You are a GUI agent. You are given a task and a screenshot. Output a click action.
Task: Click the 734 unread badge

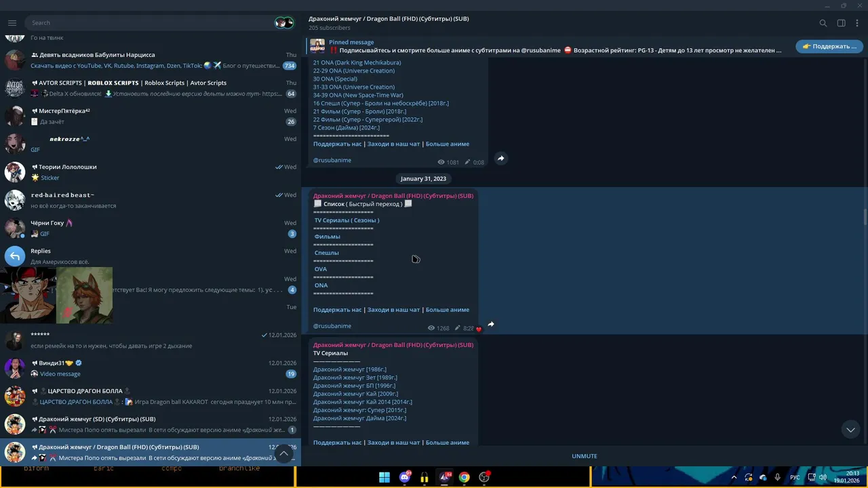(x=290, y=66)
